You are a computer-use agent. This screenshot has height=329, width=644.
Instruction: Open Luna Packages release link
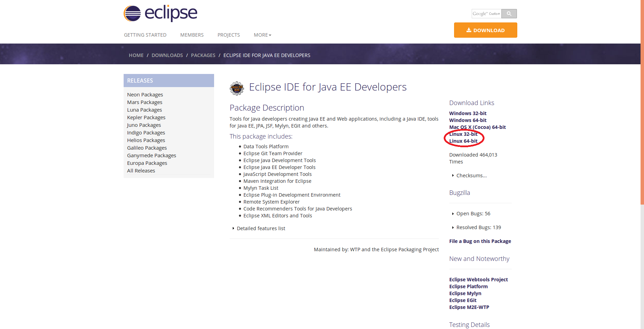point(144,110)
